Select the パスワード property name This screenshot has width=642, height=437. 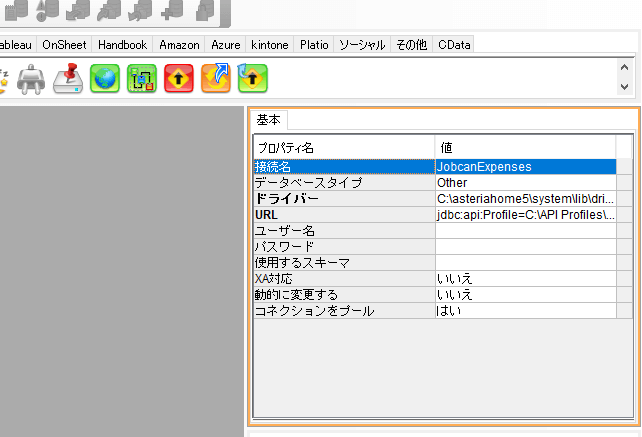[x=344, y=247]
